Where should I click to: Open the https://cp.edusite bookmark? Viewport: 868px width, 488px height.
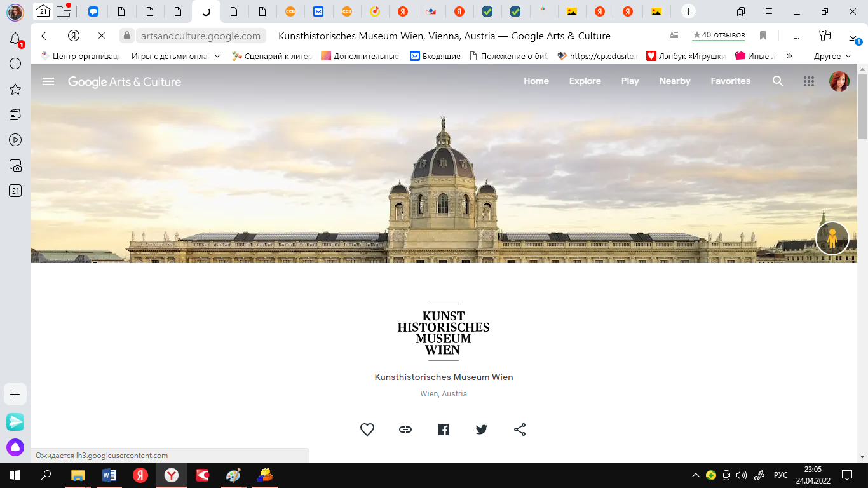[597, 56]
